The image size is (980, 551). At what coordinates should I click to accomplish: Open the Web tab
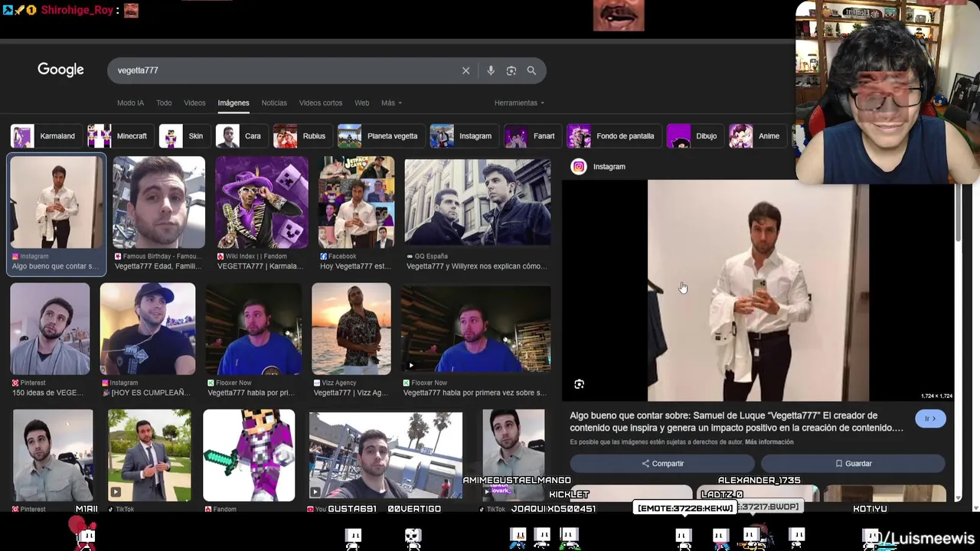362,103
